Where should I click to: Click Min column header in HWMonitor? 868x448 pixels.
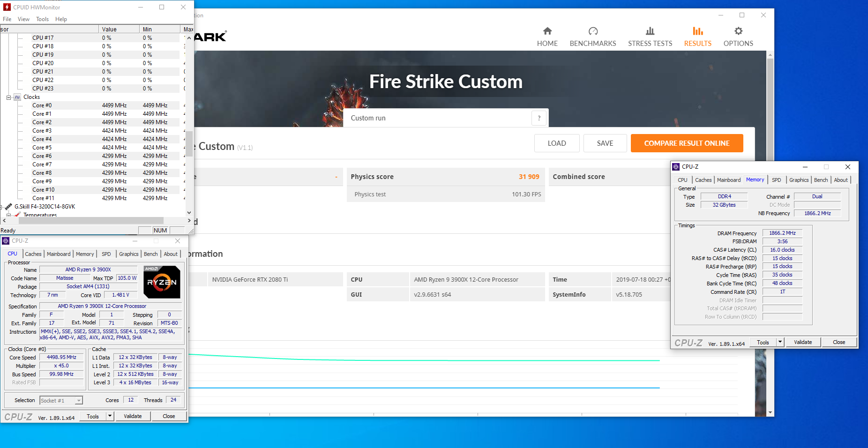tap(160, 29)
